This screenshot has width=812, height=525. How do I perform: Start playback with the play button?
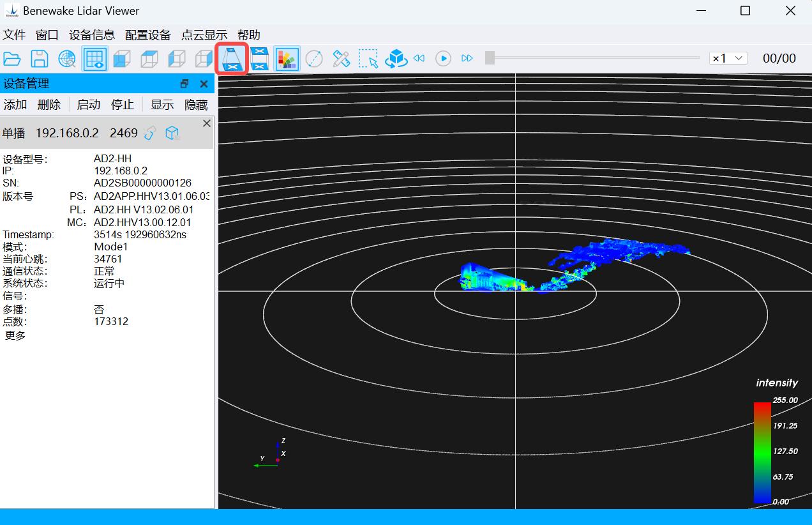pos(443,58)
